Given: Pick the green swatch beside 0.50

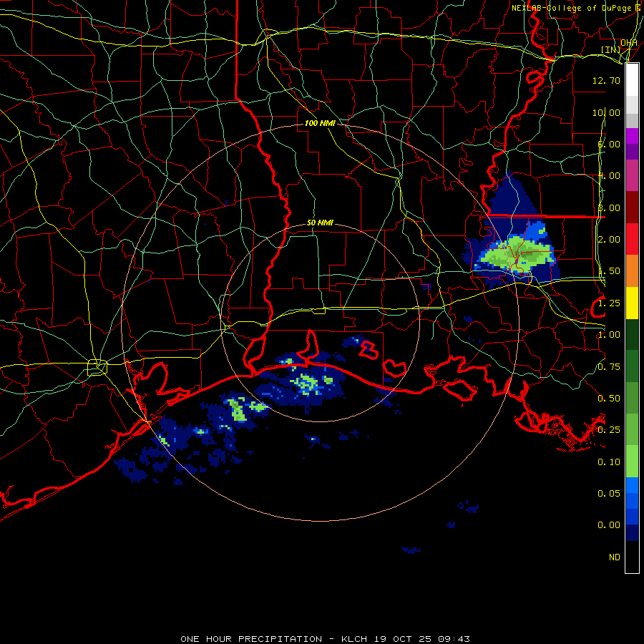Looking at the screenshot, I should tap(632, 398).
